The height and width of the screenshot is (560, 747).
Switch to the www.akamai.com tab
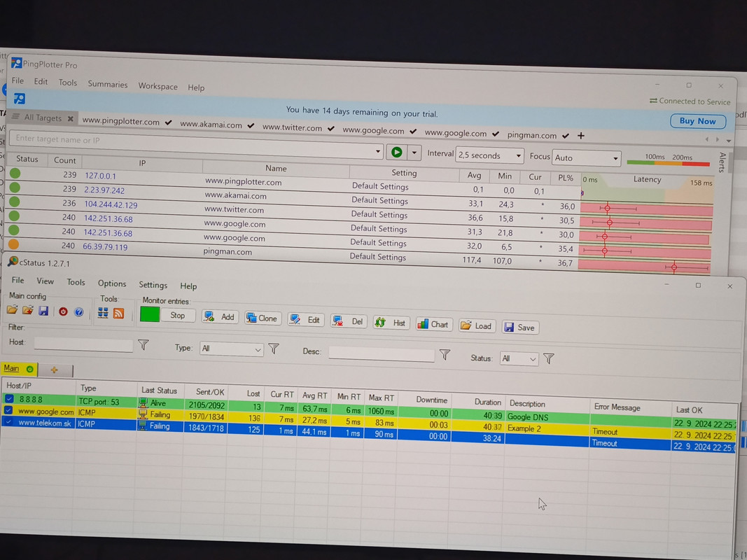click(x=211, y=125)
